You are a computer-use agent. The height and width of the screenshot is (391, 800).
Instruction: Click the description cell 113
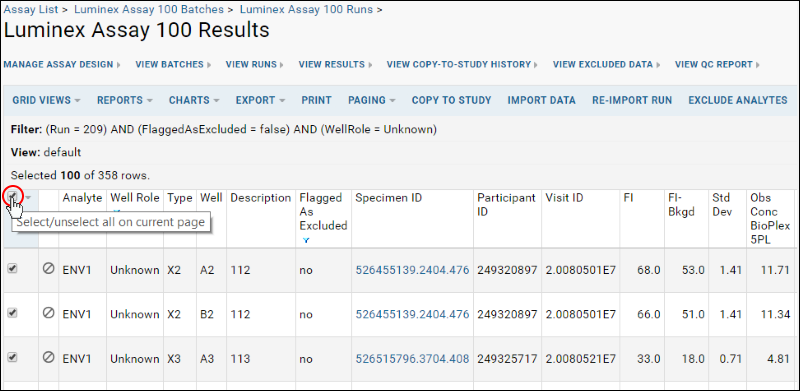pos(240,359)
